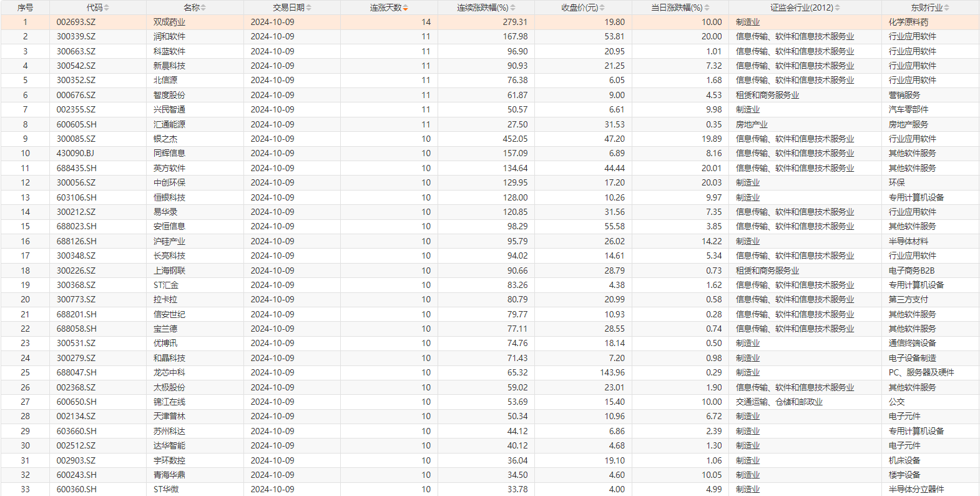
Task: Click the 化学原料药 industry cell
Action: (908, 22)
